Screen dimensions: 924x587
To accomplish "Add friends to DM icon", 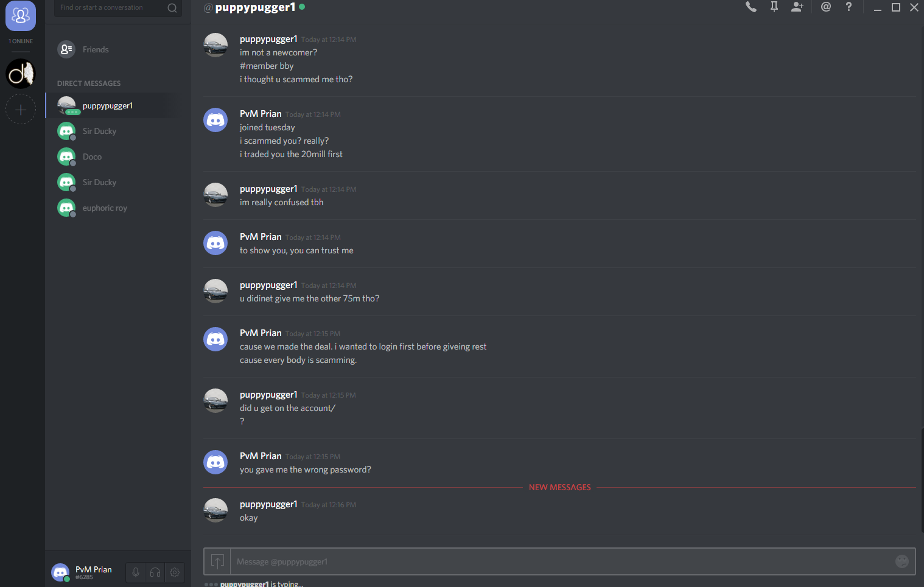I will pyautogui.click(x=797, y=7).
